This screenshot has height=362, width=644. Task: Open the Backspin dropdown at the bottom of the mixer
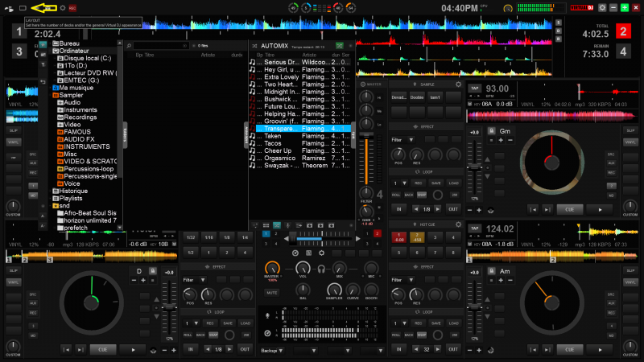pos(272,351)
